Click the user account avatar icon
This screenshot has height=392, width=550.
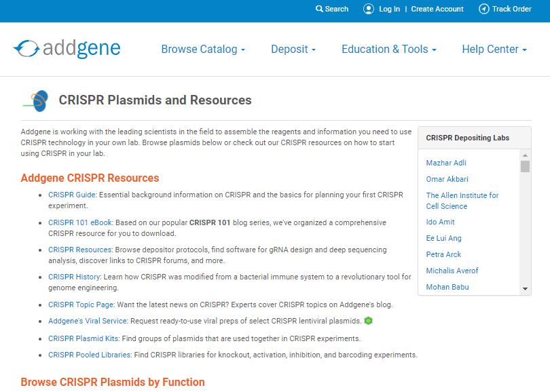coord(369,9)
